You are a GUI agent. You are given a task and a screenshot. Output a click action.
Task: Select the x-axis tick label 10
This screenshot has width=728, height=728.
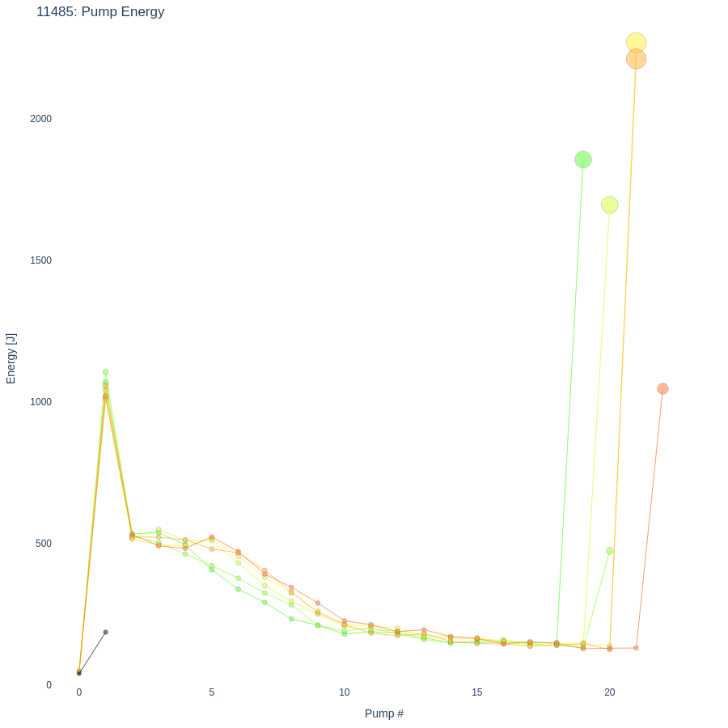click(345, 692)
